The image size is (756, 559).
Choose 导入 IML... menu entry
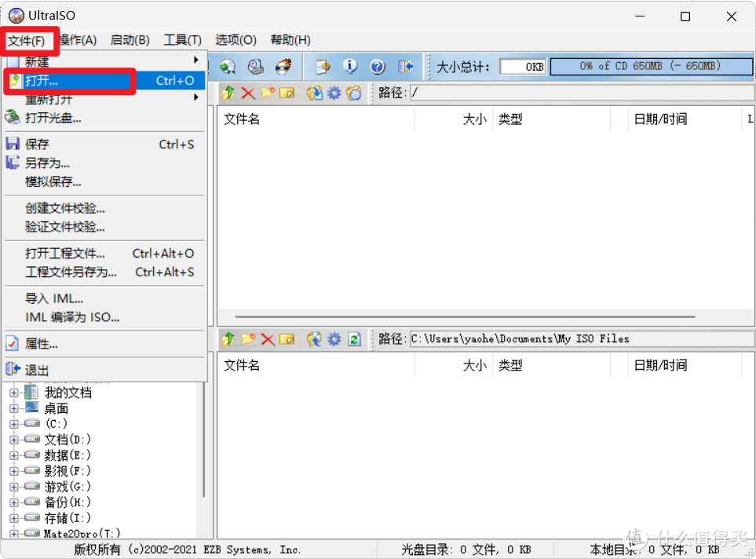104,298
